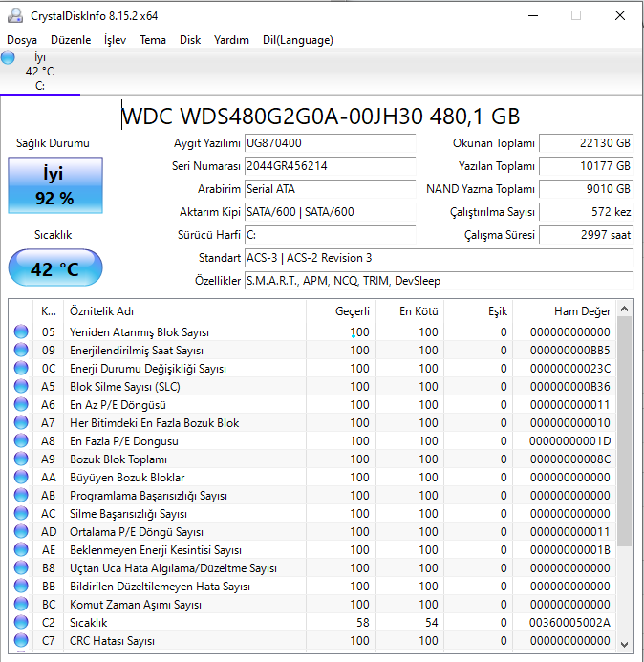Click the Yazılan Toplamı value 10177 GB

point(587,166)
